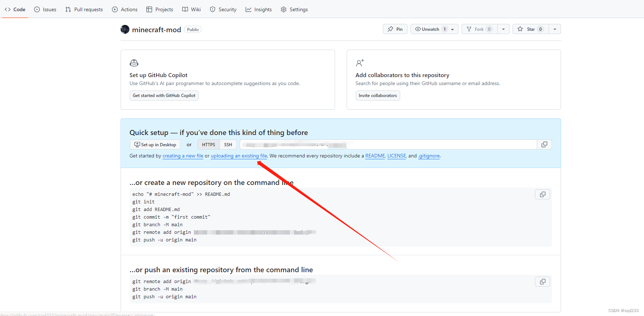Click the 'git add README.md' line
Image resolution: width=644 pixels, height=316 pixels.
pyautogui.click(x=156, y=210)
